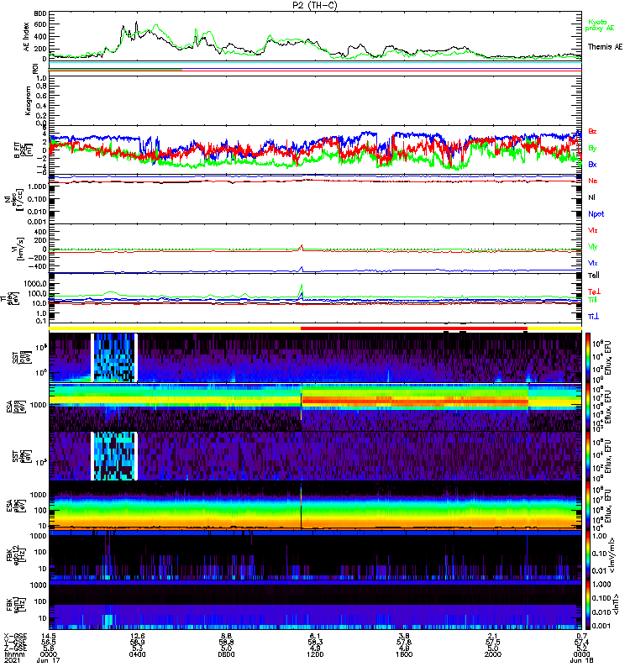Click the Z-GSE row label
Screen dimensions: 630x672
[x=14, y=648]
